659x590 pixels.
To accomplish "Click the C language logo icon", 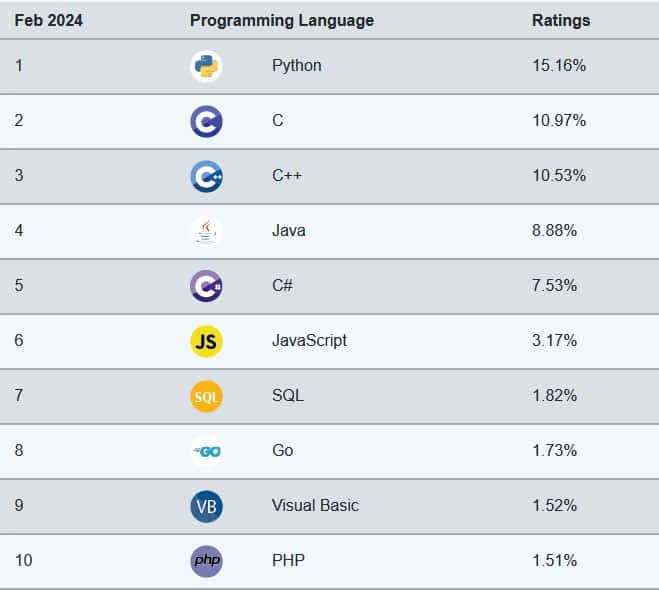I will [x=206, y=121].
